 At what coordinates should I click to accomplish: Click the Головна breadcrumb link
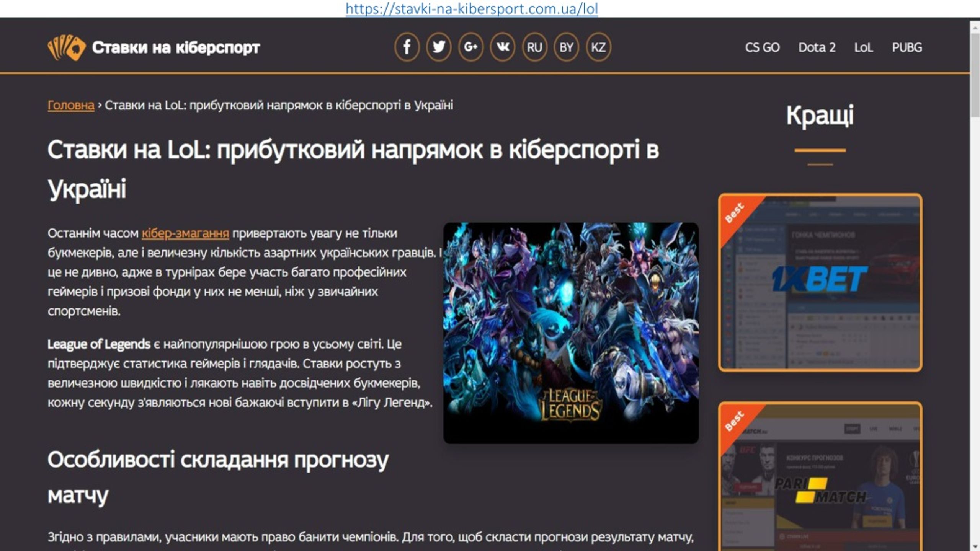(71, 105)
